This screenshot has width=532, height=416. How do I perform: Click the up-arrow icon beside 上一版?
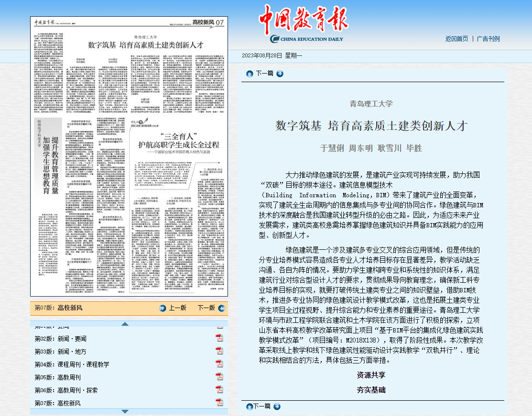coord(163,308)
